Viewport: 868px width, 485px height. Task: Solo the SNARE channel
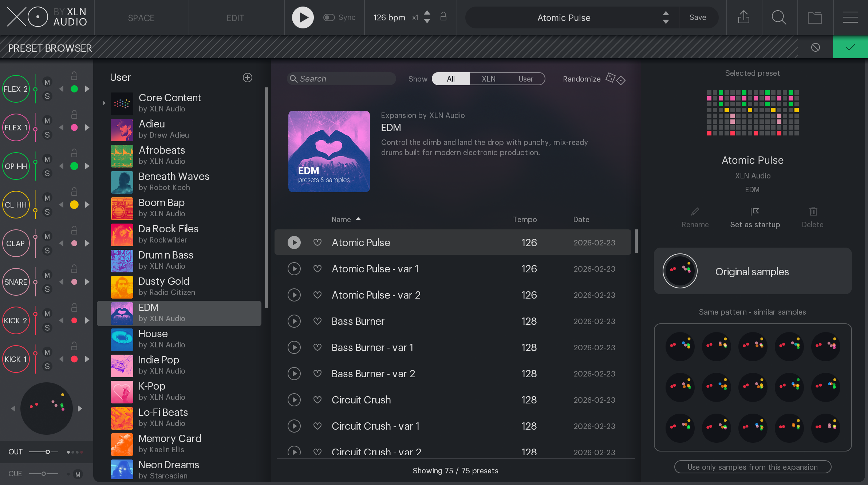(47, 289)
